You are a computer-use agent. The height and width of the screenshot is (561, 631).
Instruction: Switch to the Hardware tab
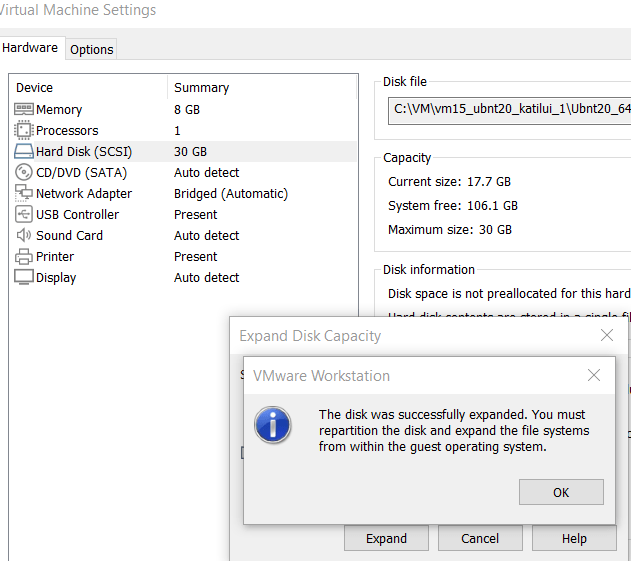pyautogui.click(x=30, y=48)
